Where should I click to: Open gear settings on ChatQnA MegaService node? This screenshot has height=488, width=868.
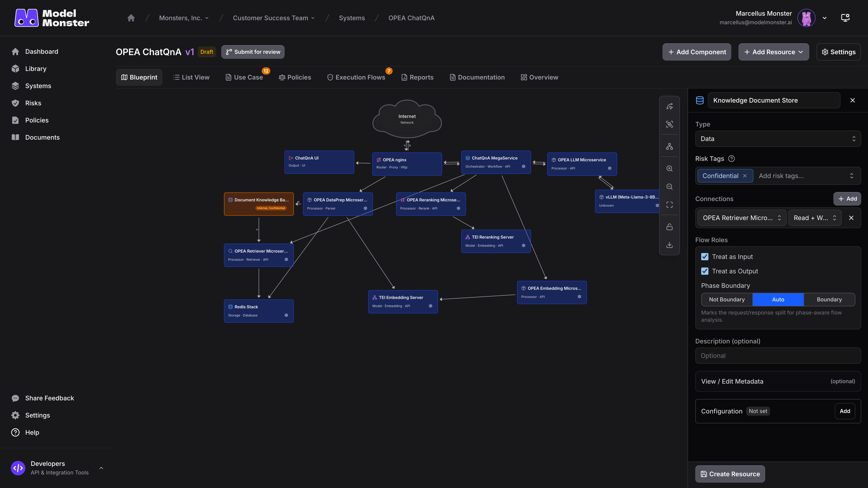tap(524, 166)
